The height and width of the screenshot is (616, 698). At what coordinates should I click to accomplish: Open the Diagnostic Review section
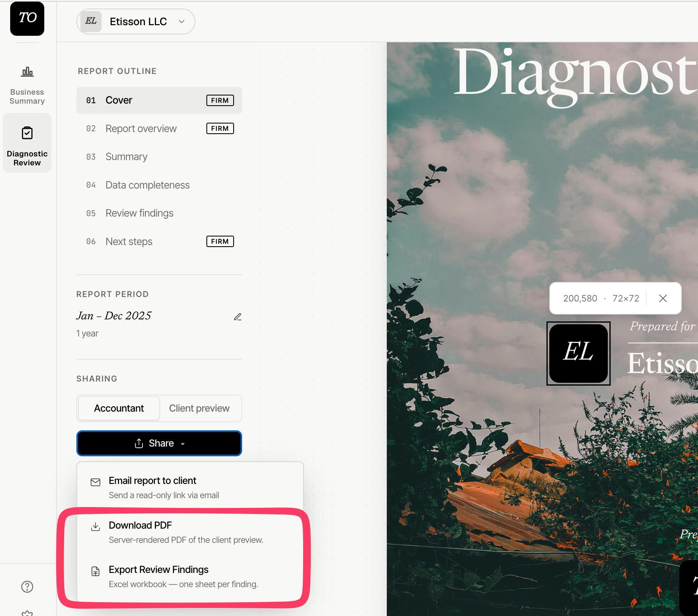pos(27,143)
